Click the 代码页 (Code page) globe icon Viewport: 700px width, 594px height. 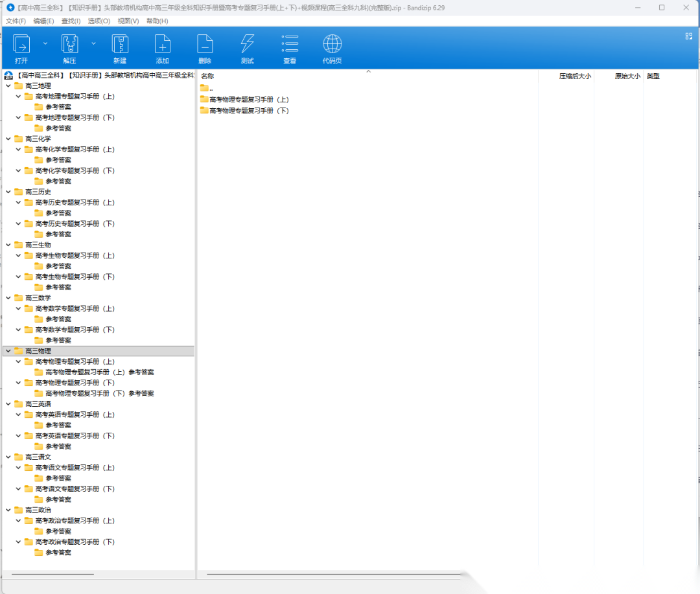(332, 45)
